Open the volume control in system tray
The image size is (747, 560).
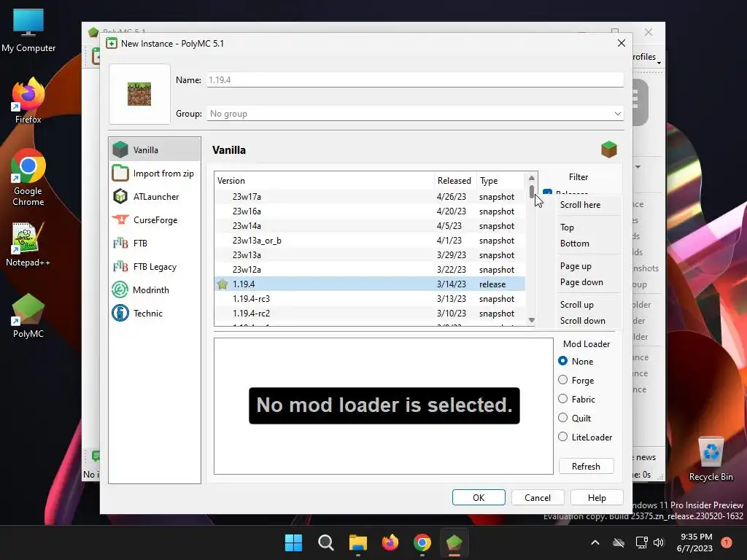tap(659, 542)
